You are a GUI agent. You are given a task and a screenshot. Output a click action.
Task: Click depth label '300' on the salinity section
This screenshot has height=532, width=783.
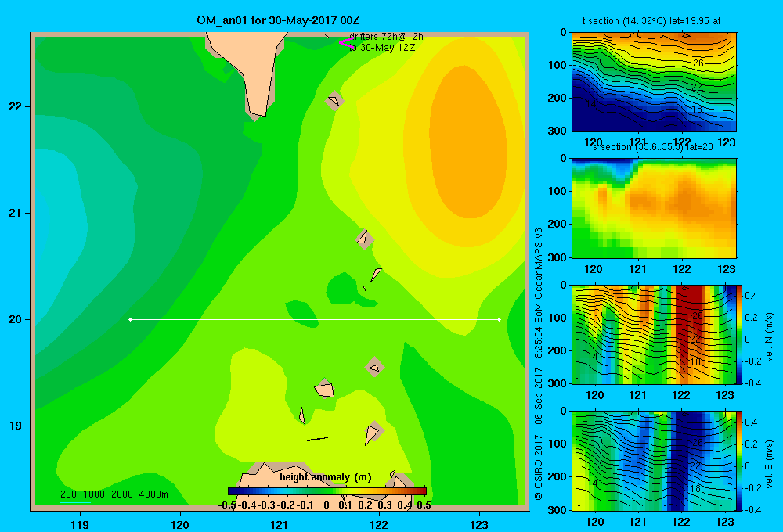[x=557, y=257]
